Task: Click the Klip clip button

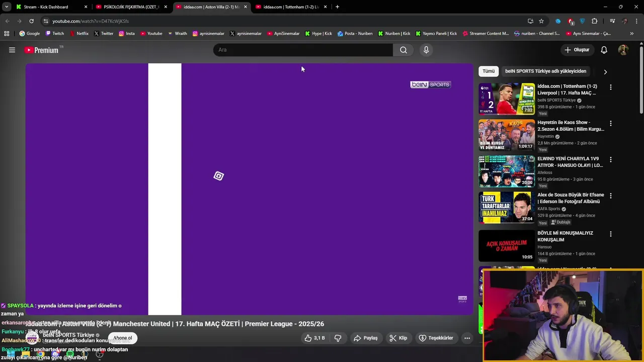Action: coord(398,338)
